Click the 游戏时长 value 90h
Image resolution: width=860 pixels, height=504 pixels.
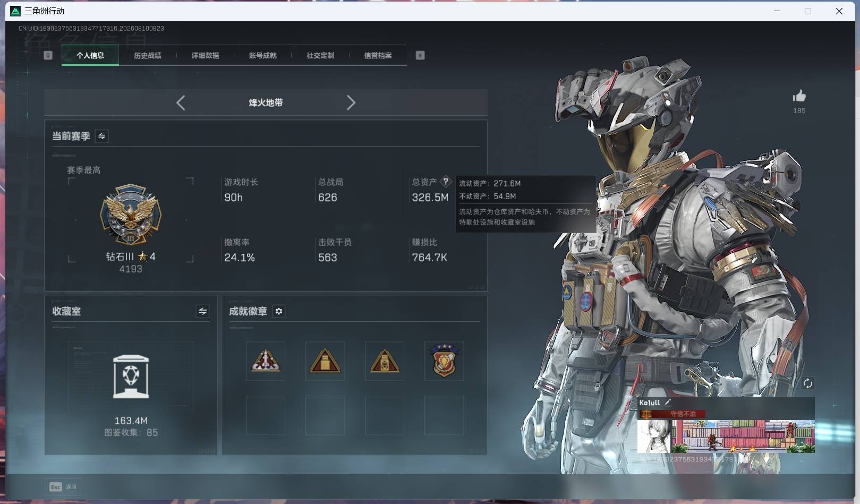[233, 198]
